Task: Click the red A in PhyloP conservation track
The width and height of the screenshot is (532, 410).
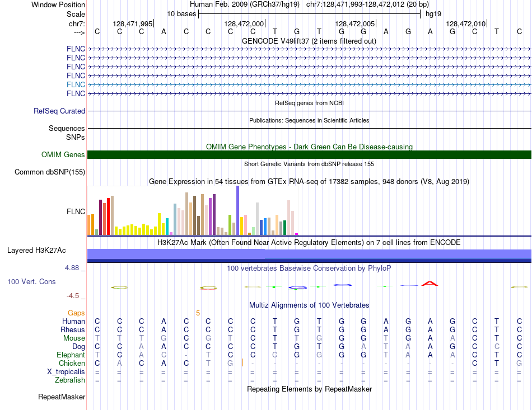Action: [430, 284]
